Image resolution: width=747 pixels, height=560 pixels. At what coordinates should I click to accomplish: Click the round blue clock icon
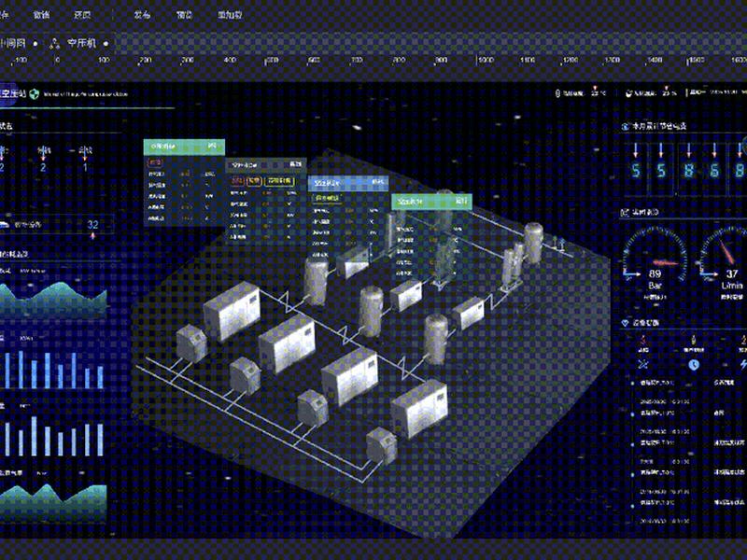coord(694,365)
